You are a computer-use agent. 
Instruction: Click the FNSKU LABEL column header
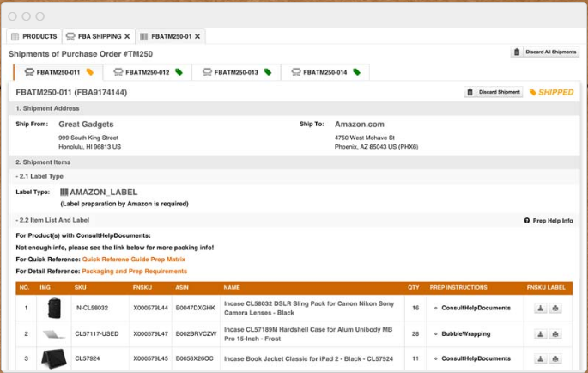coord(546,287)
